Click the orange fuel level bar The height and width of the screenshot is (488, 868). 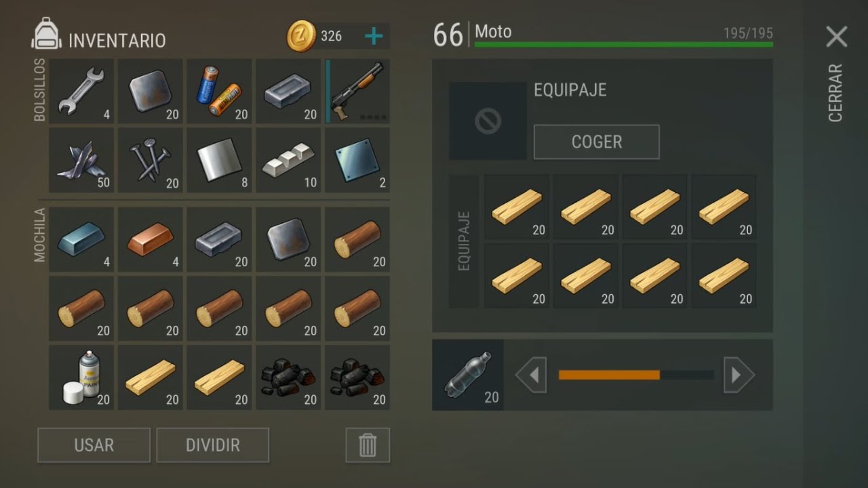coord(609,375)
